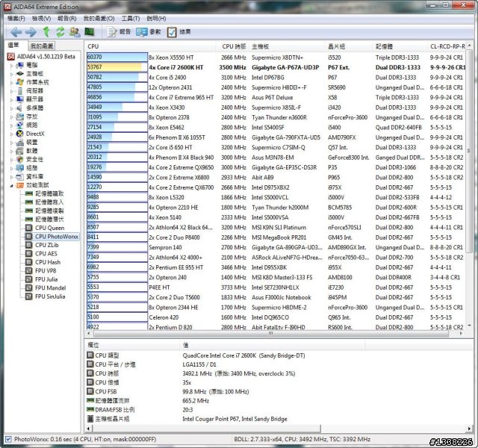Viewport: 478px width, 448px height.
Task: Select the yellow 53767 score bar
Action: 117,67
